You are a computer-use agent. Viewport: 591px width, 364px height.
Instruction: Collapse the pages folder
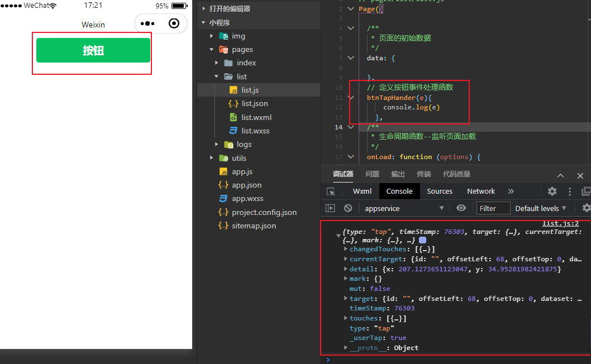pos(212,49)
